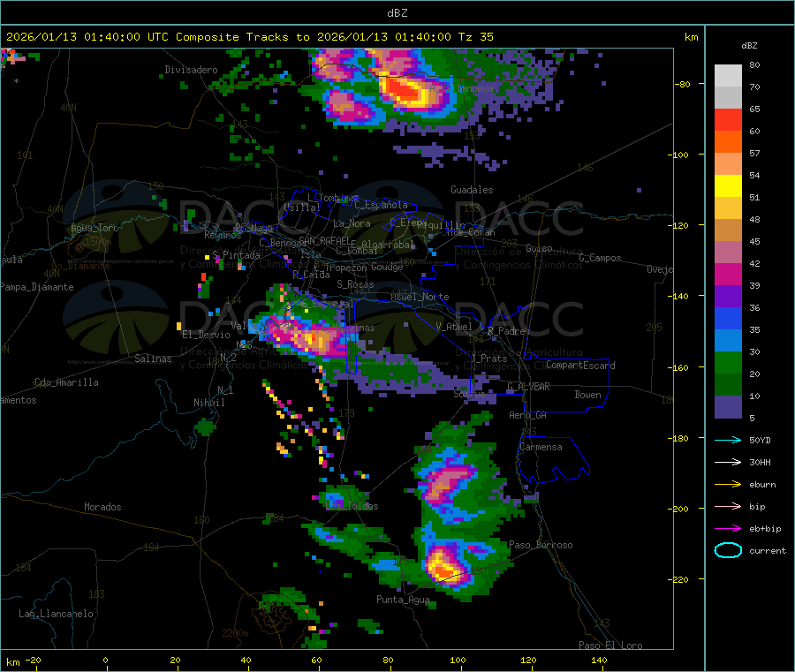
Task: Click the Bowen map label
Action: tap(587, 395)
